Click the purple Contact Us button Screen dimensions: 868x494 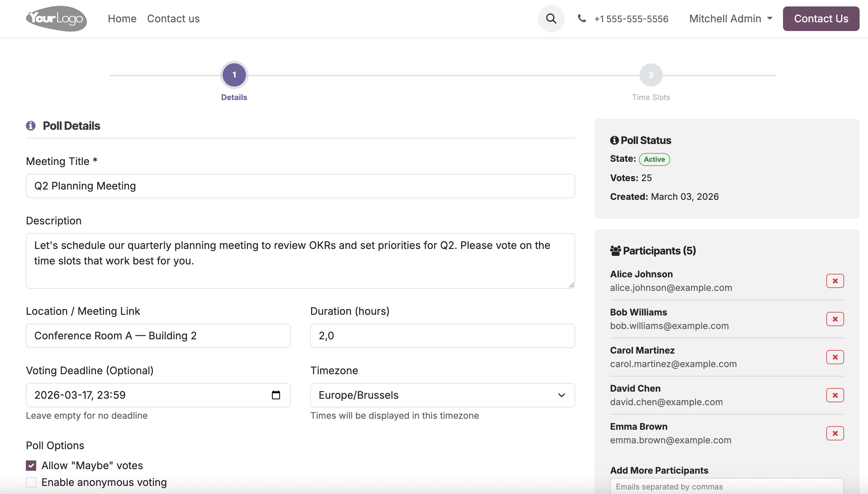[821, 19]
